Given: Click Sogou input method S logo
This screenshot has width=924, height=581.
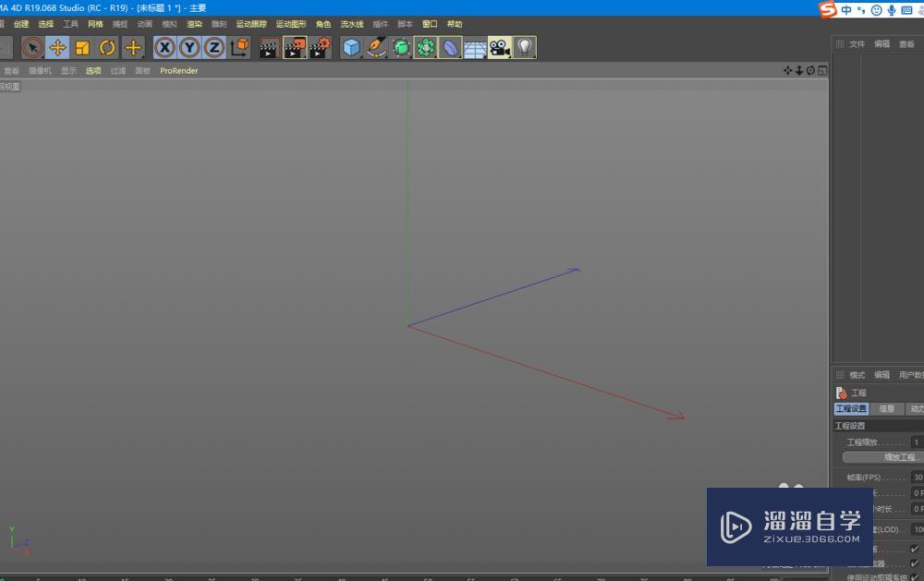Looking at the screenshot, I should [828, 9].
